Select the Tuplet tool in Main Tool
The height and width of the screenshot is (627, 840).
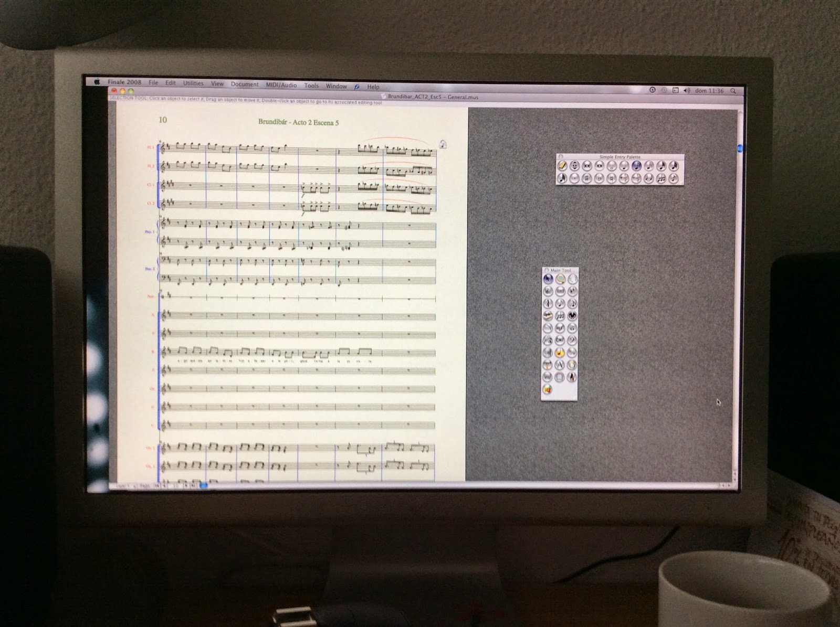pos(560,316)
